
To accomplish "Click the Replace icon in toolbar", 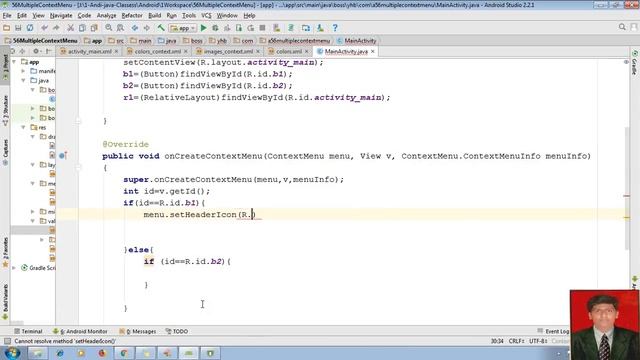I will click(x=120, y=28).
